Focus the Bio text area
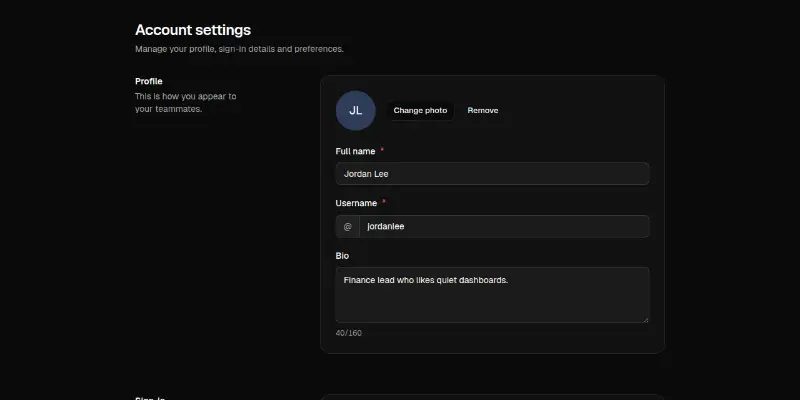This screenshot has height=400, width=800. tap(492, 295)
